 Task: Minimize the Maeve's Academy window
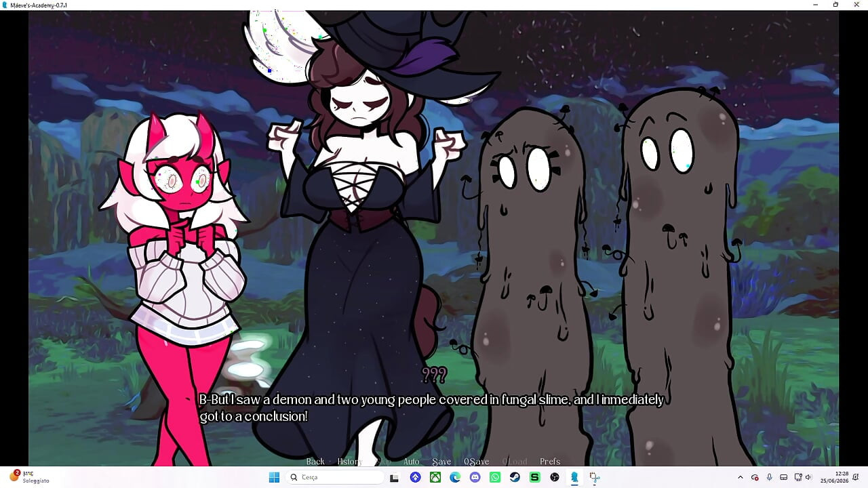tap(815, 5)
